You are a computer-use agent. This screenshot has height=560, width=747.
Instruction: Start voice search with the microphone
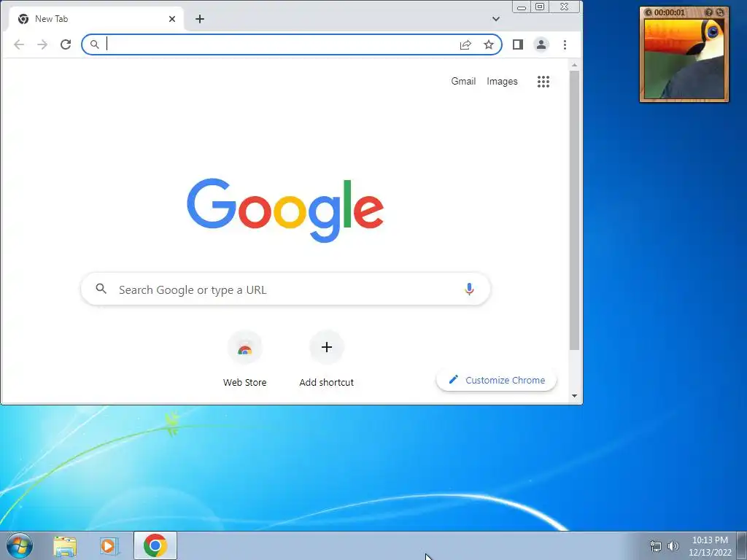[469, 289]
